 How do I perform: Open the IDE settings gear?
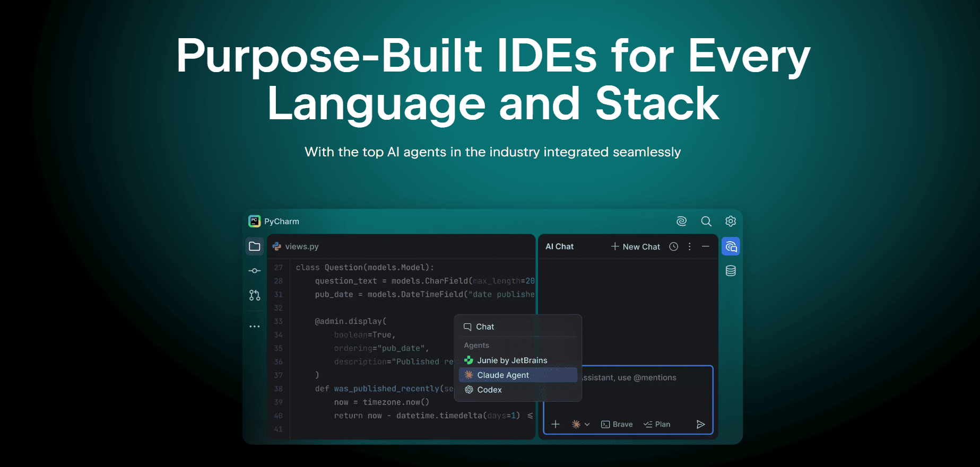[731, 221]
